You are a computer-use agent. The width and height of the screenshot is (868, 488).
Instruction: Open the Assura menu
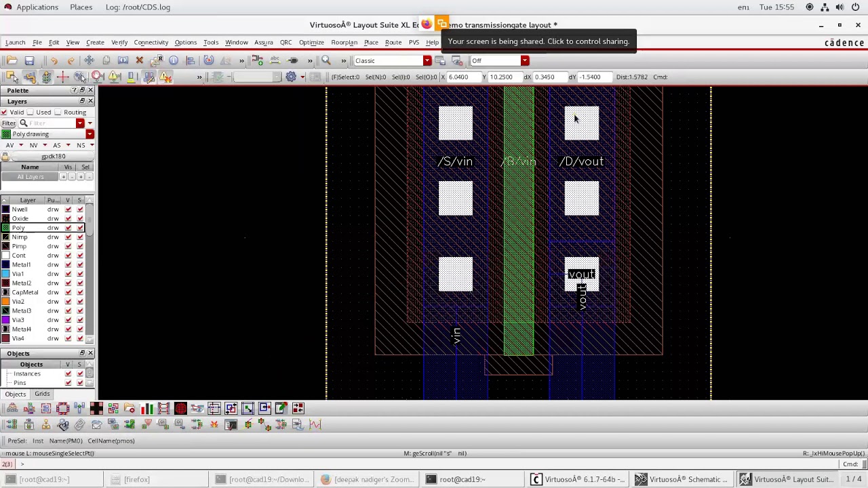click(x=263, y=42)
